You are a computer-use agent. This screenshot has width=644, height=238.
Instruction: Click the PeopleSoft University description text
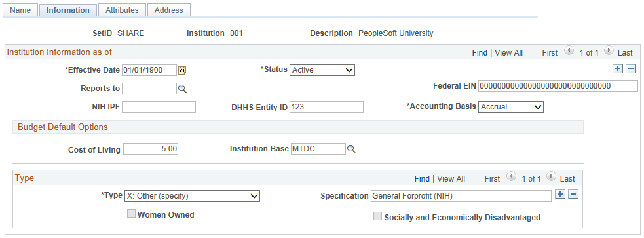point(396,33)
